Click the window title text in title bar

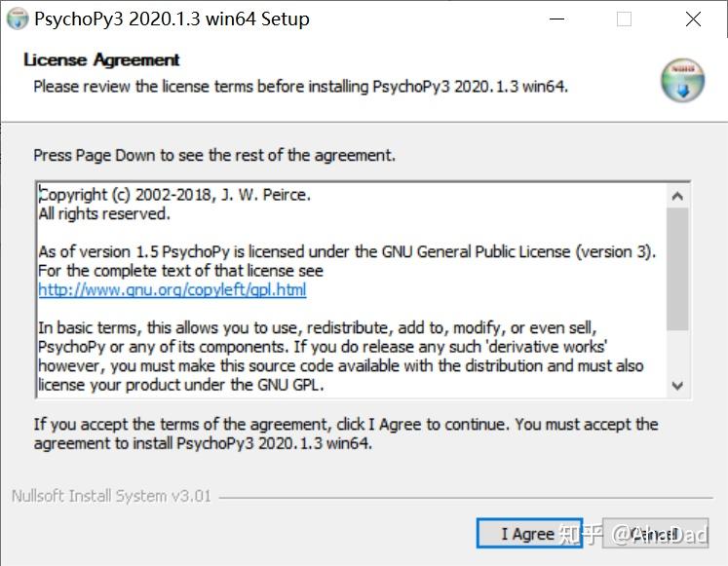pos(172,19)
